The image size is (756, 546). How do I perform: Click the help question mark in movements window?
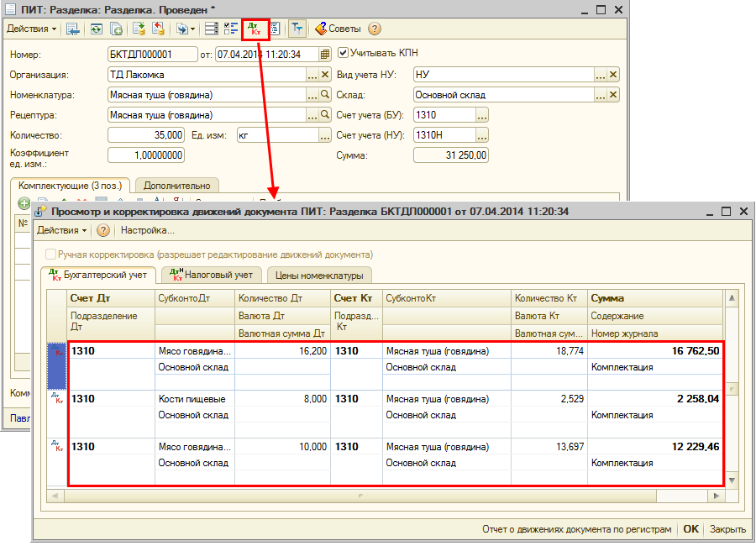click(x=103, y=230)
